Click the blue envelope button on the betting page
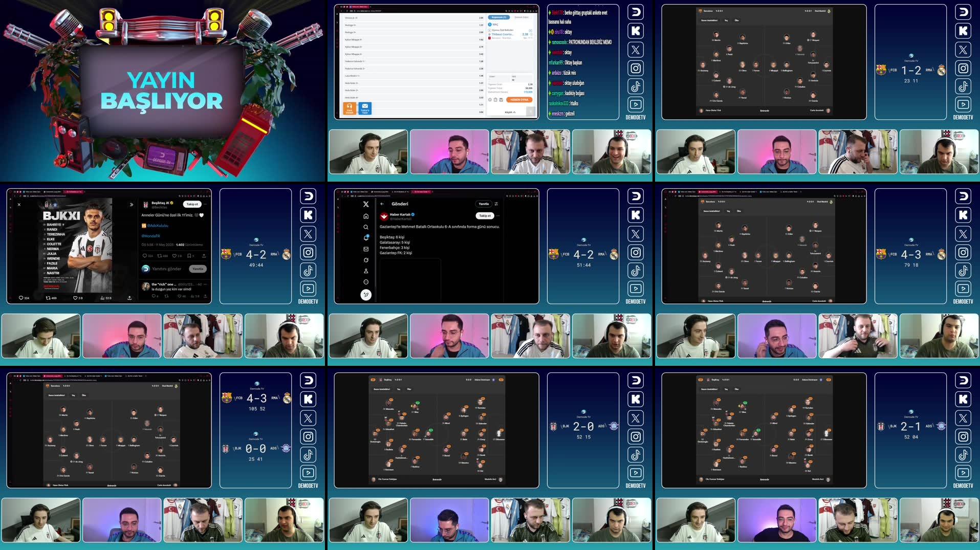 click(365, 108)
